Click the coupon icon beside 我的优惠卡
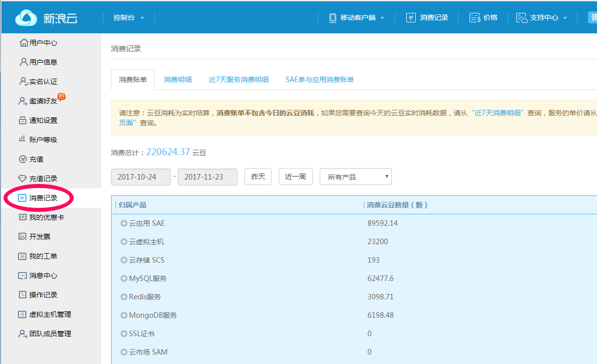 (22, 217)
